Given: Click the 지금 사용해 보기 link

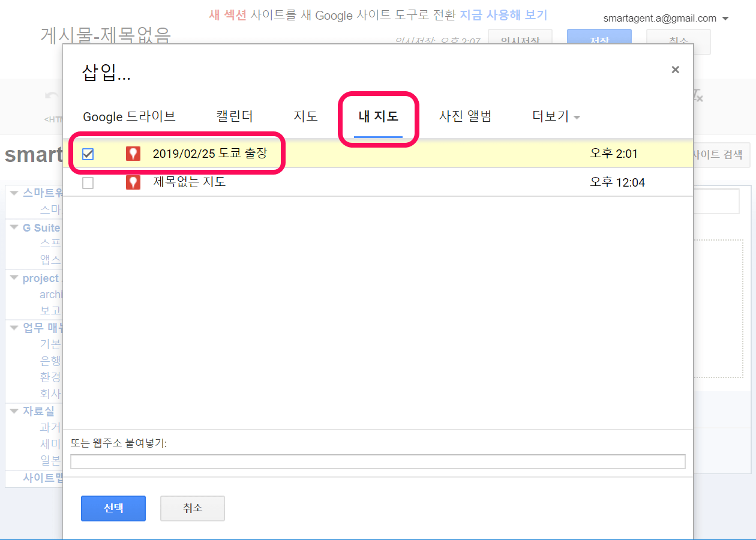Looking at the screenshot, I should pyautogui.click(x=503, y=15).
